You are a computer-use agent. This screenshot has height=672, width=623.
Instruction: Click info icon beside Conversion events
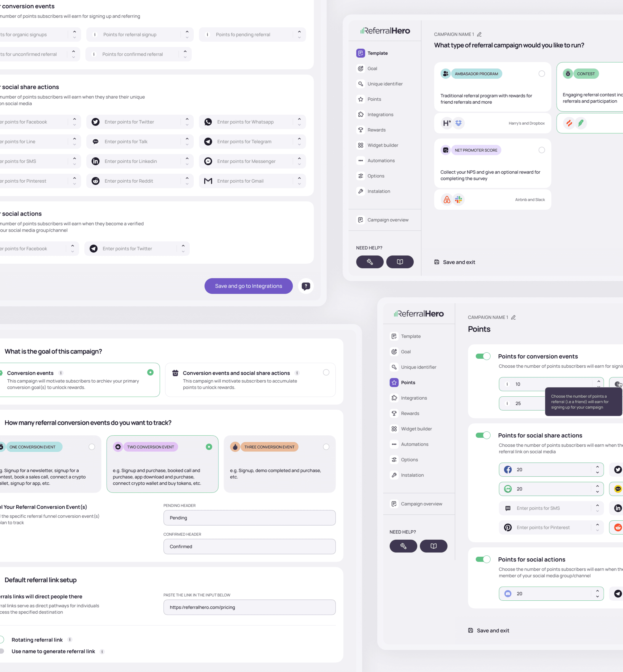(x=61, y=373)
